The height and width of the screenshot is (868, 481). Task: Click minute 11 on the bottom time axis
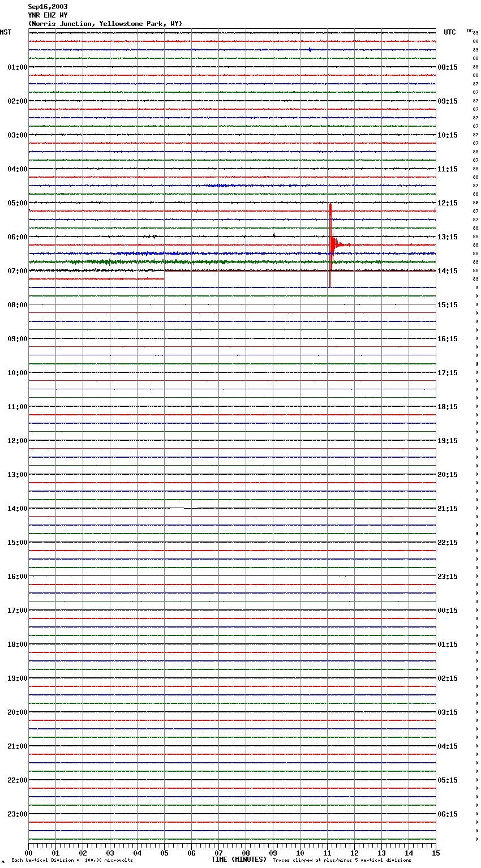tap(327, 853)
